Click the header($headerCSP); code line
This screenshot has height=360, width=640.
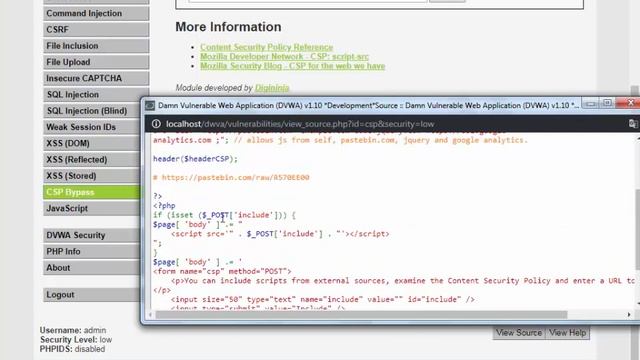coord(195,159)
